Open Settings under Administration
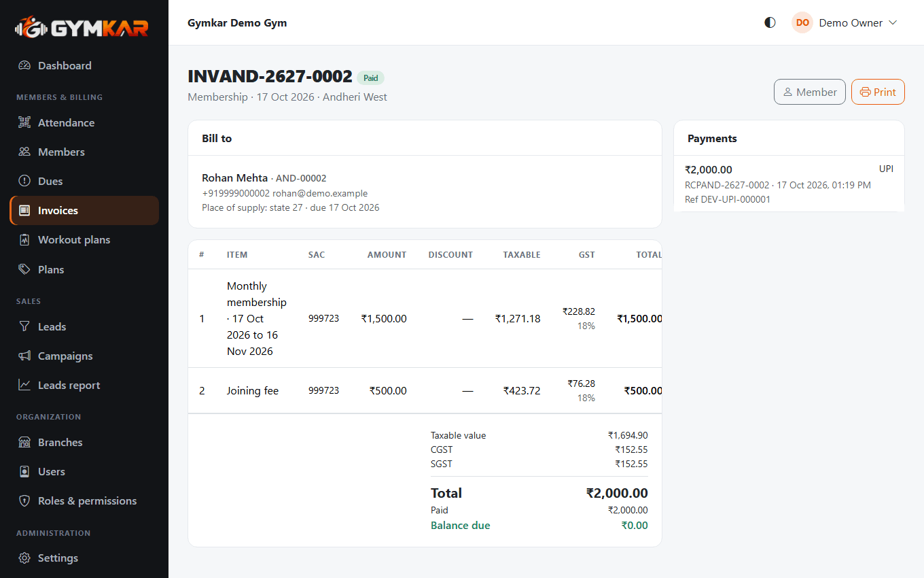 pyautogui.click(x=84, y=558)
